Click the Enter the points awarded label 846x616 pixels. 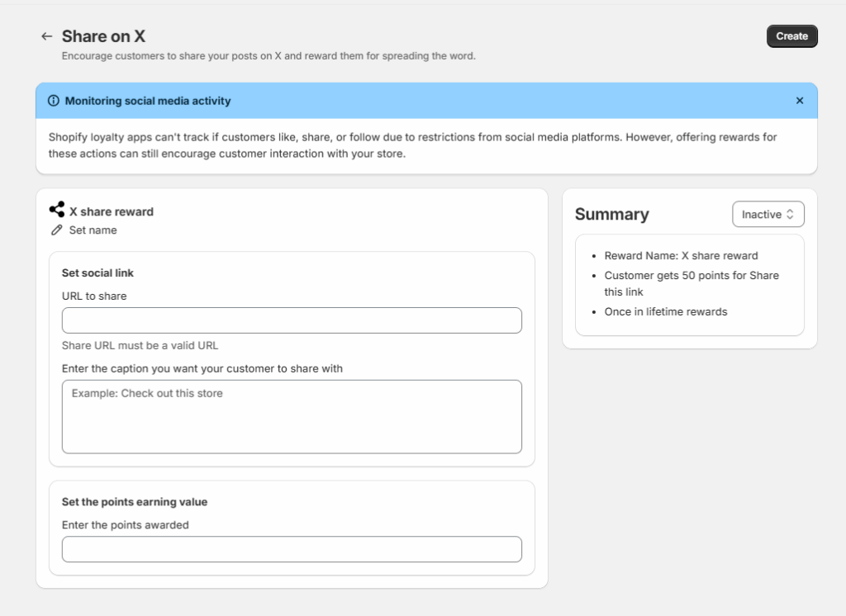pyautogui.click(x=126, y=525)
